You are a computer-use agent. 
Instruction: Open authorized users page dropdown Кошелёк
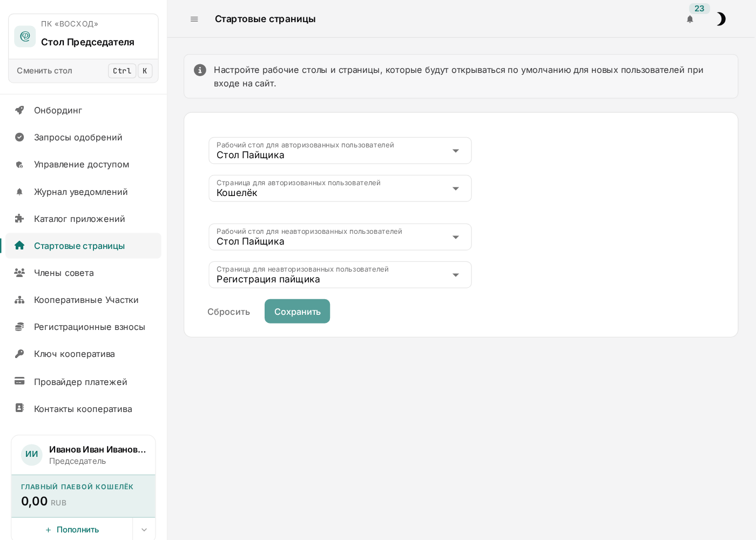(340, 188)
